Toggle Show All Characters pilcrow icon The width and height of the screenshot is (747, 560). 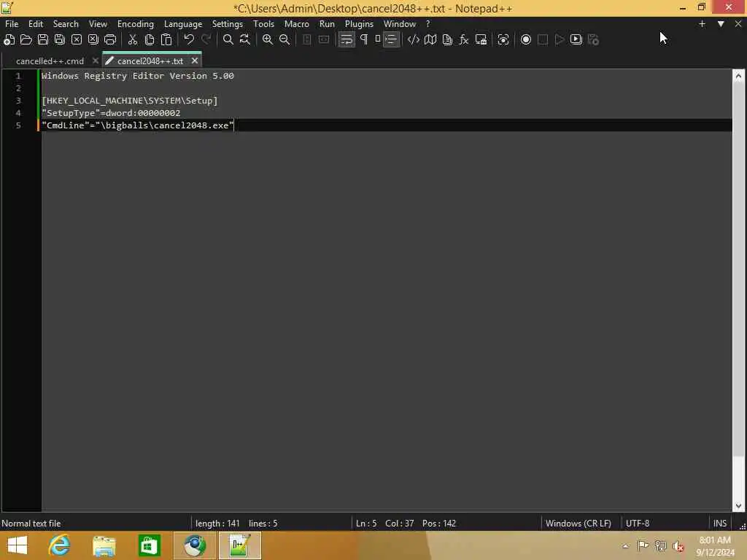pyautogui.click(x=364, y=40)
